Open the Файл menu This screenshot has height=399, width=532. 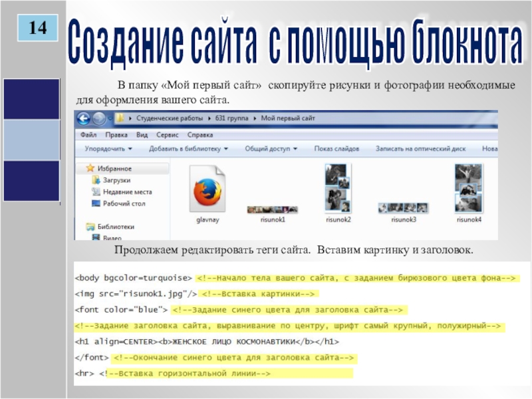88,135
